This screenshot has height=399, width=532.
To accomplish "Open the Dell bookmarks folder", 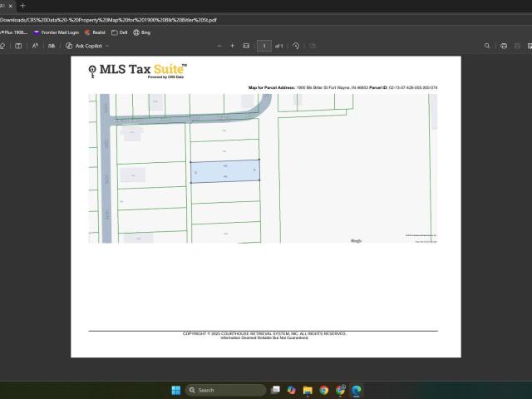I will (x=120, y=32).
